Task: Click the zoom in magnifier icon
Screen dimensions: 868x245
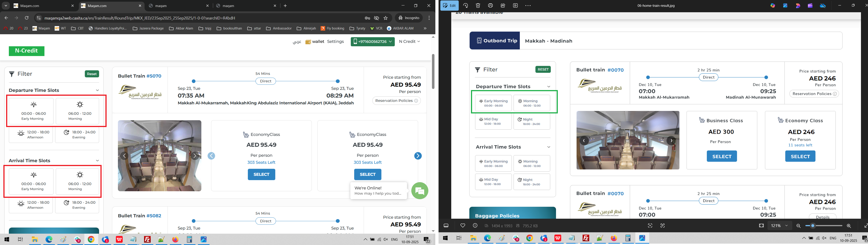Action: [849, 226]
